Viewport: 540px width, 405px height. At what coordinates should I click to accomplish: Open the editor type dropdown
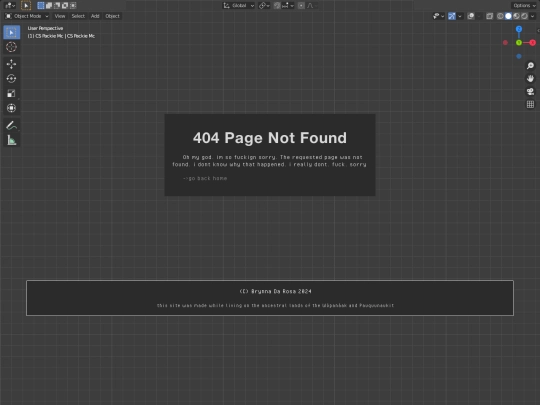10,6
